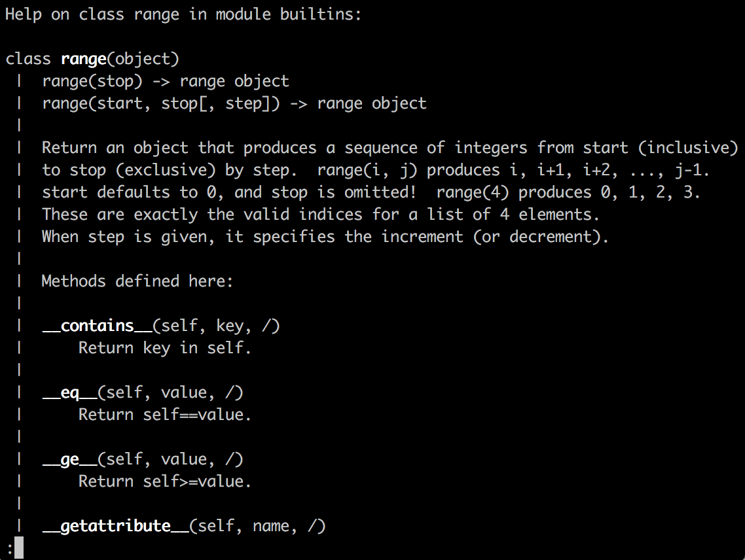Click the 'range(4) produces 0, 1, 2, 3' text
This screenshot has width=745, height=560.
tap(567, 192)
